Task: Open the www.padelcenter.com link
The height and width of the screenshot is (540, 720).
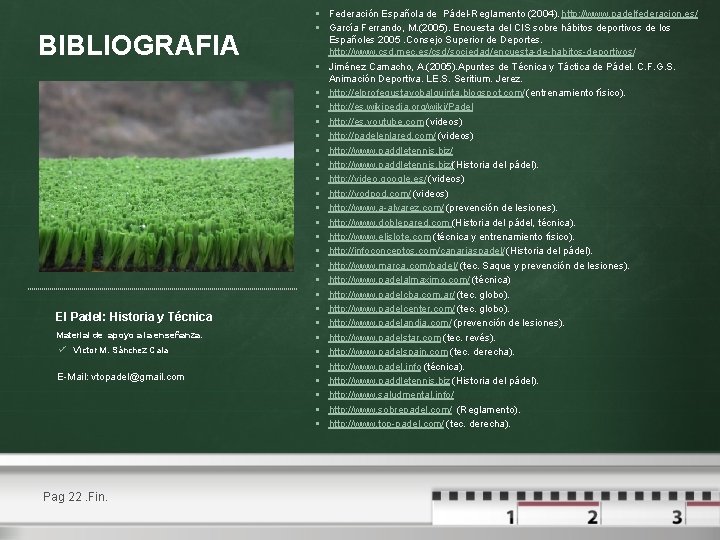Action: coord(392,309)
